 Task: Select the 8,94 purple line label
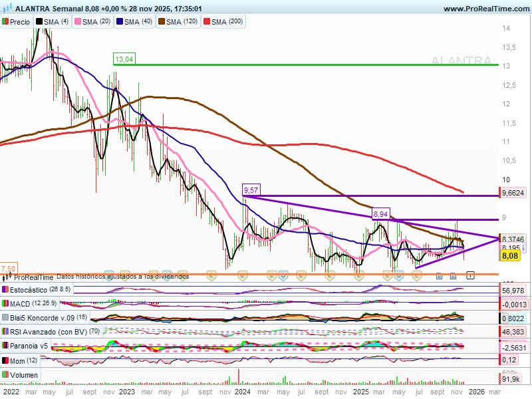coord(380,213)
